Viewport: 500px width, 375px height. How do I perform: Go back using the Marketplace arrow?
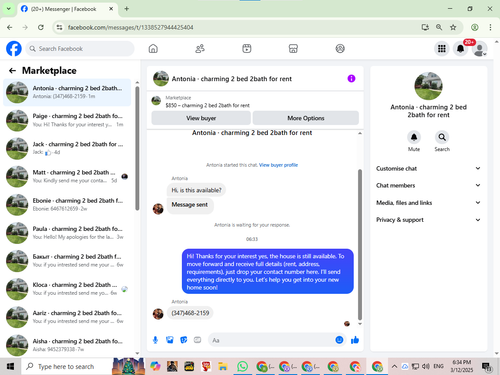pos(12,71)
